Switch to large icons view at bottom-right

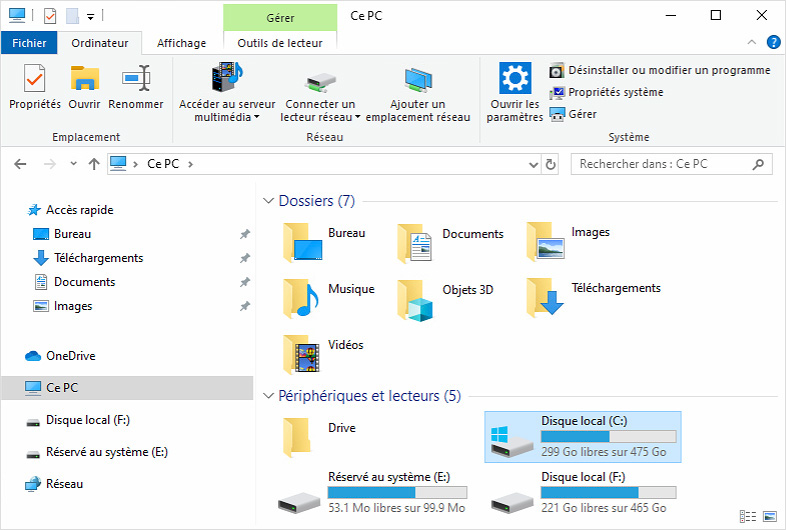coord(769,516)
